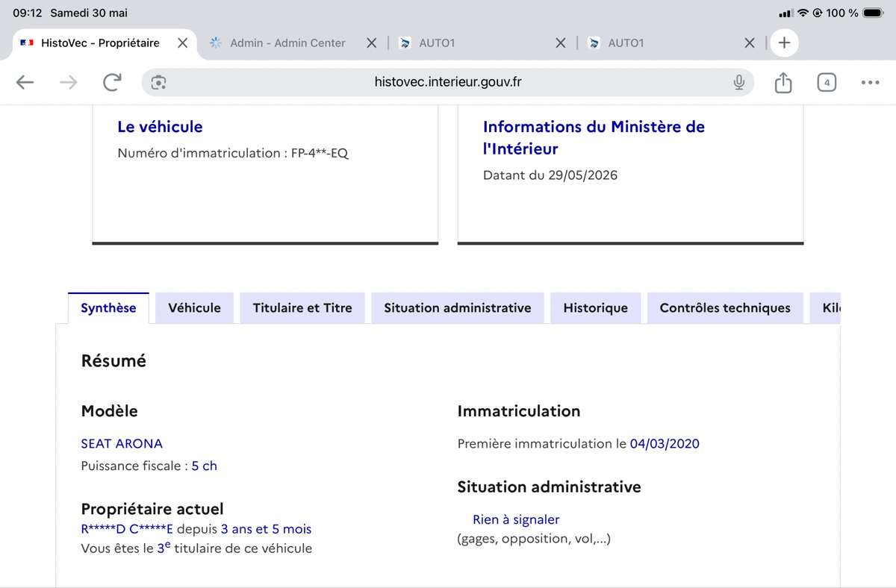Close the HistoVec - Propriétaire tab

point(182,43)
